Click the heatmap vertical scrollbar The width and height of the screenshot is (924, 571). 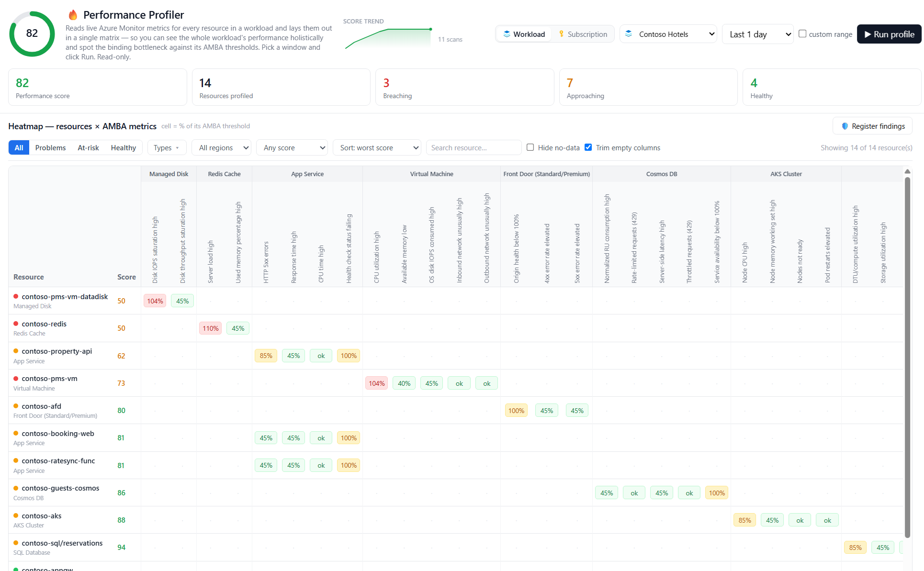click(x=907, y=357)
